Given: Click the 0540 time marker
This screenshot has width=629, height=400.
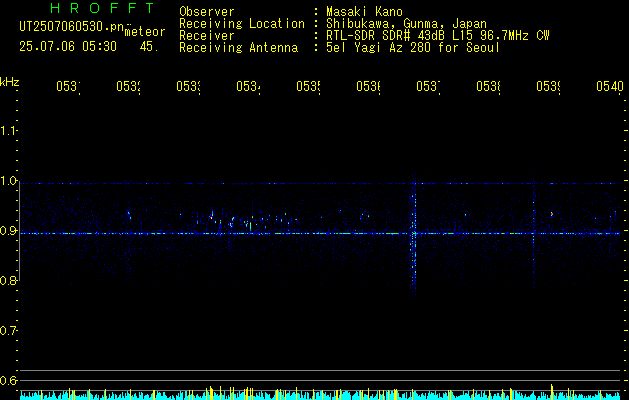Looking at the screenshot, I should click(610, 86).
